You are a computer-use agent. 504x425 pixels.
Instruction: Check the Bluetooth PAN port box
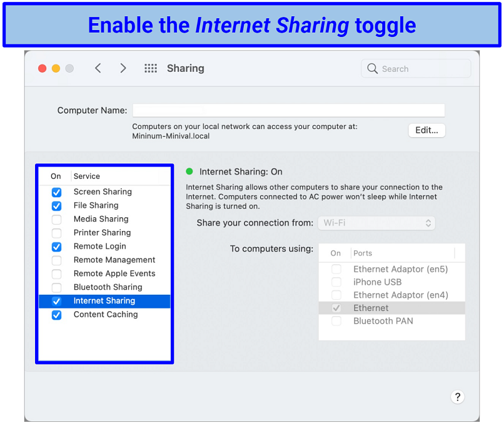336,320
